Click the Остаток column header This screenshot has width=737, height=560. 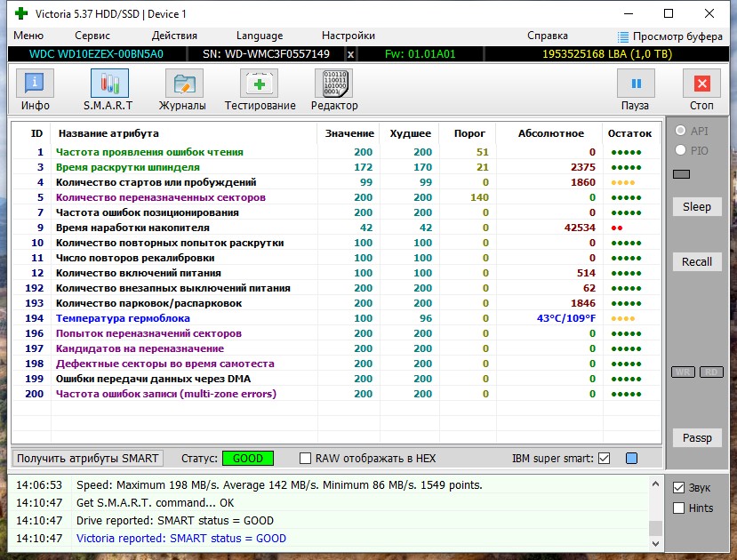[x=629, y=133]
